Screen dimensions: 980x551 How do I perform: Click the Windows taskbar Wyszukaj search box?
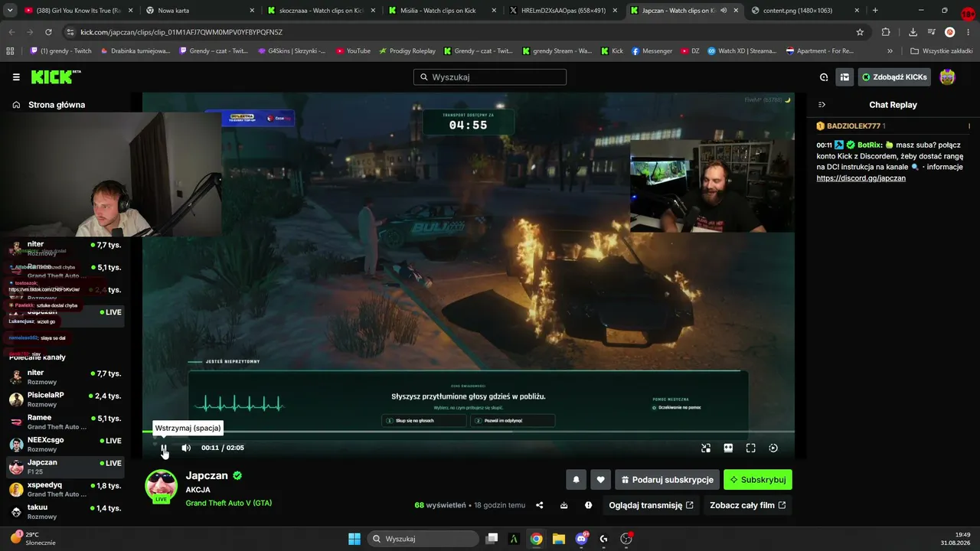423,539
